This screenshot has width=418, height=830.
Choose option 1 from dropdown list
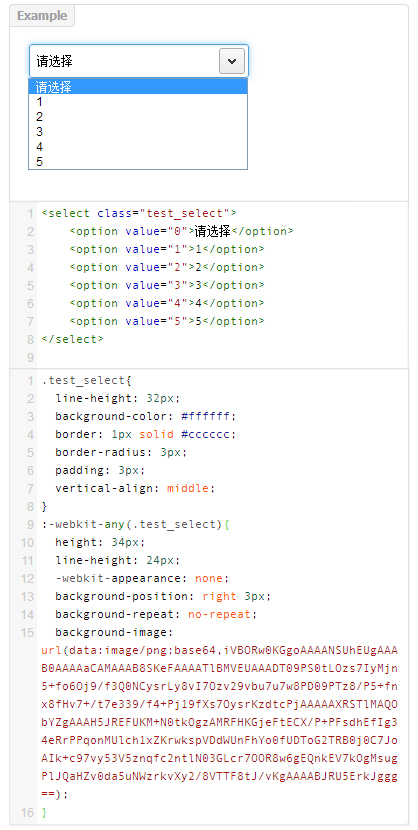pyautogui.click(x=138, y=102)
